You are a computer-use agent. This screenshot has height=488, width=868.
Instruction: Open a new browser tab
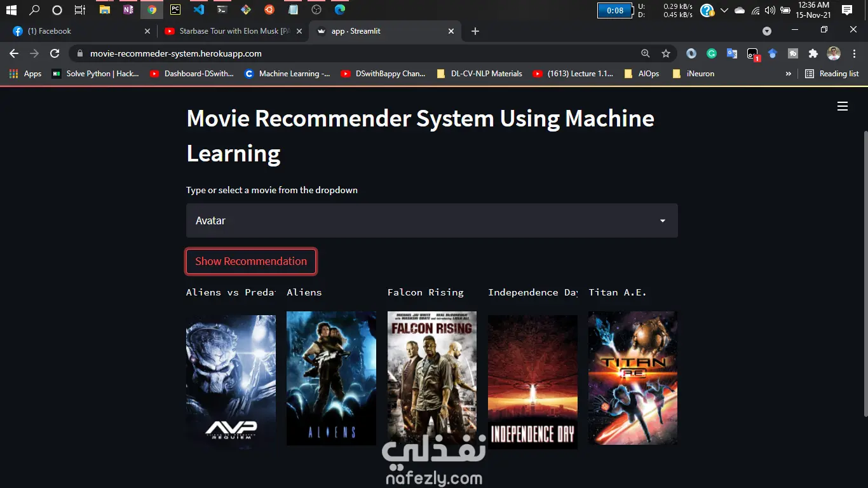[475, 31]
